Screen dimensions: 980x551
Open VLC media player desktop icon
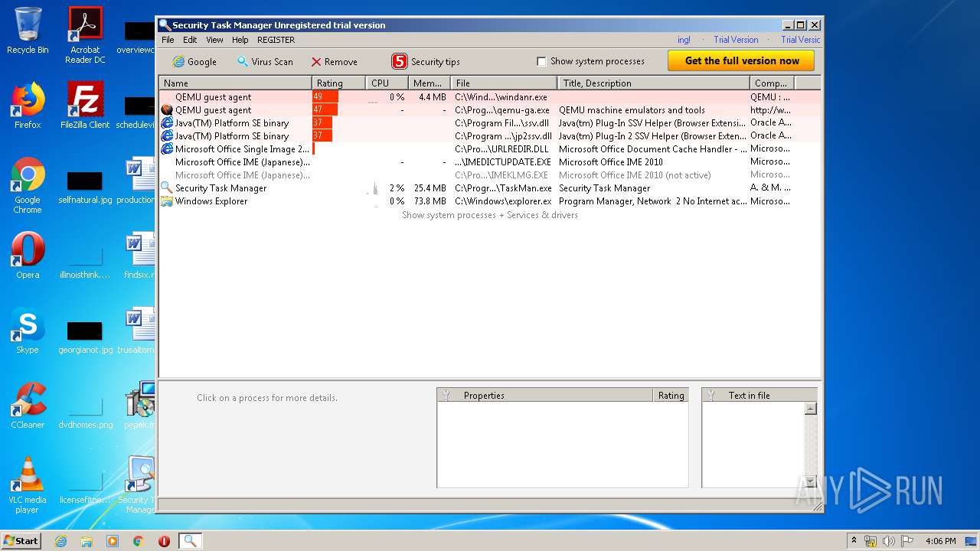(x=28, y=485)
